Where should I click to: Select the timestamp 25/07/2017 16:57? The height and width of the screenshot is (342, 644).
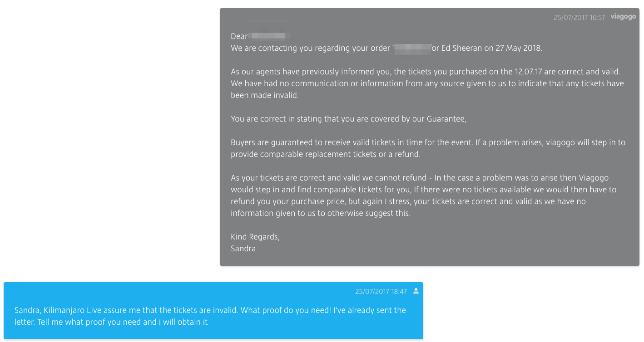pos(580,17)
